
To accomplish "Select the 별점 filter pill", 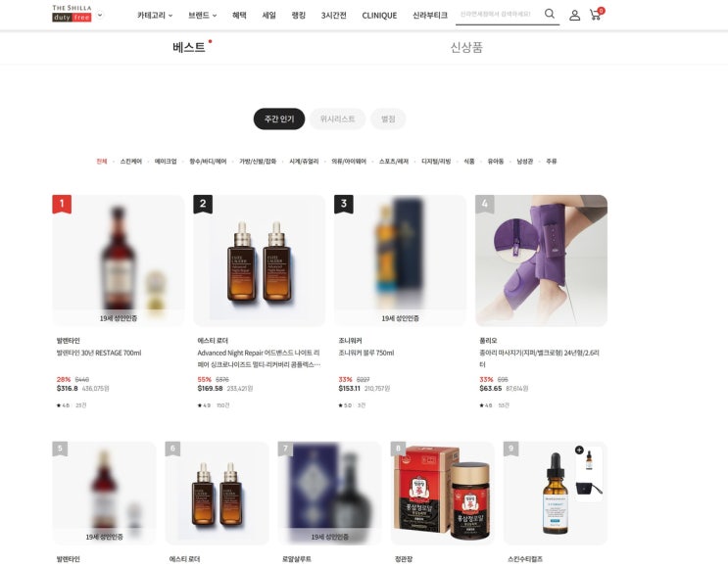I will (388, 118).
